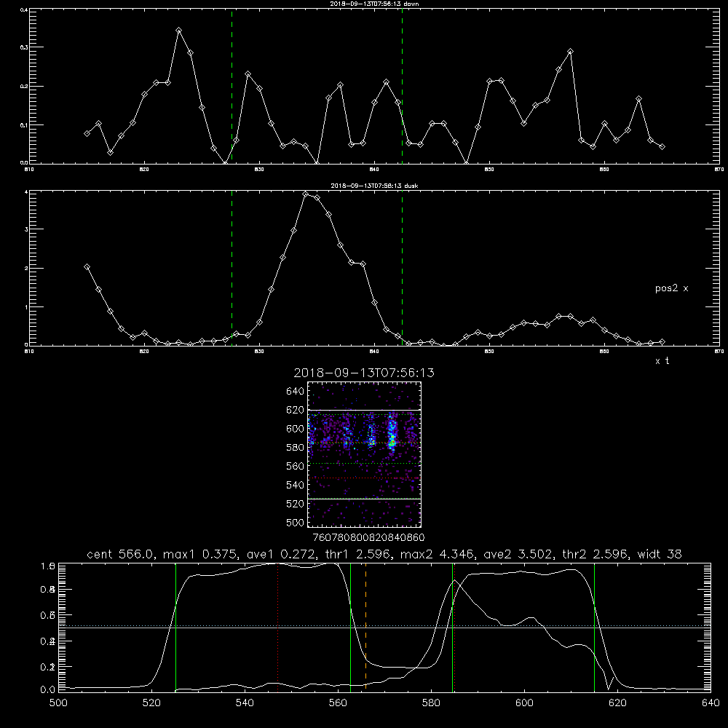Click bottom plot x-axis label 500
This screenshot has width=728, height=728.
(58, 703)
